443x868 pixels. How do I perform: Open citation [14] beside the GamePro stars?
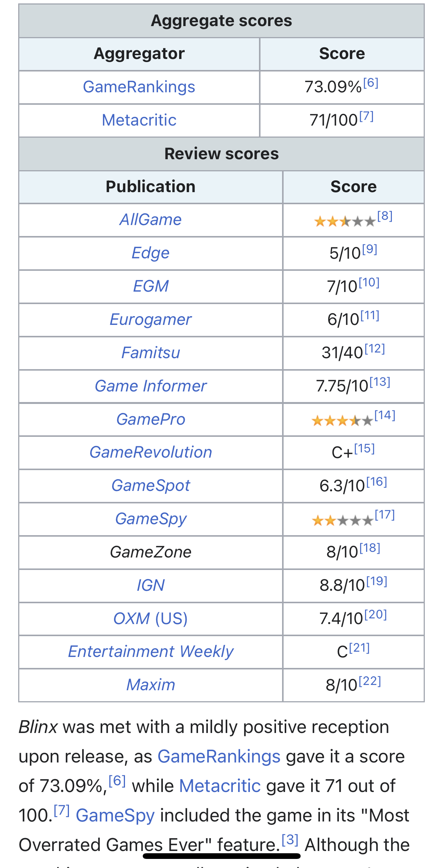[x=385, y=415]
